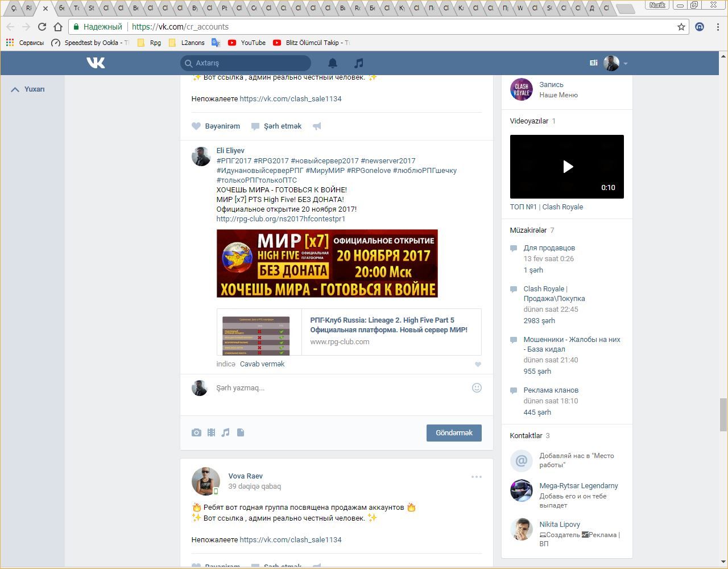
Task: Bookmark this page with star icon
Action: click(x=681, y=27)
